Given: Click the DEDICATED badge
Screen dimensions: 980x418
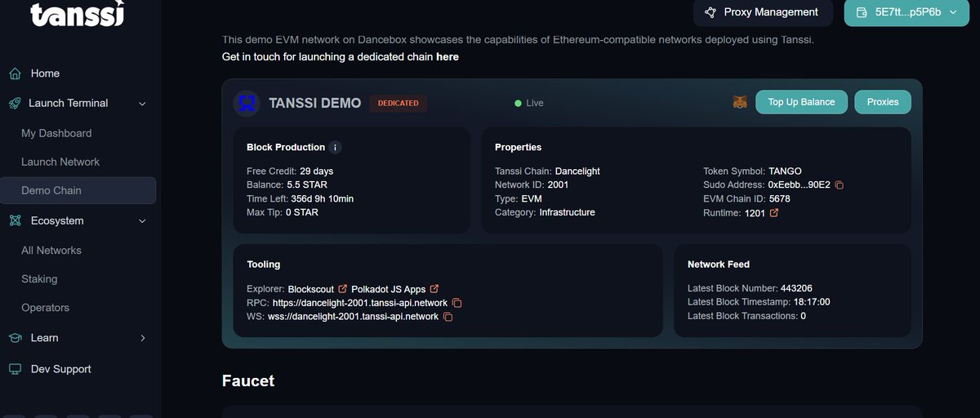Looking at the screenshot, I should [398, 103].
